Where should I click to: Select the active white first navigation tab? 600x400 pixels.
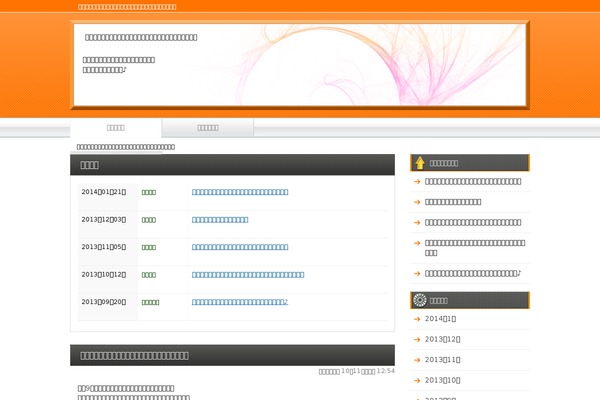point(116,128)
